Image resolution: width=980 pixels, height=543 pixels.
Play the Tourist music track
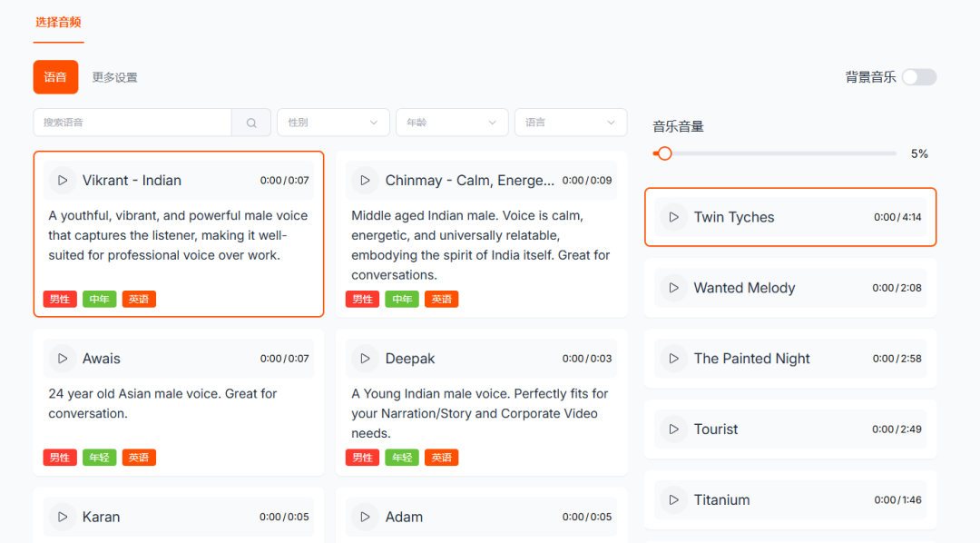[673, 429]
